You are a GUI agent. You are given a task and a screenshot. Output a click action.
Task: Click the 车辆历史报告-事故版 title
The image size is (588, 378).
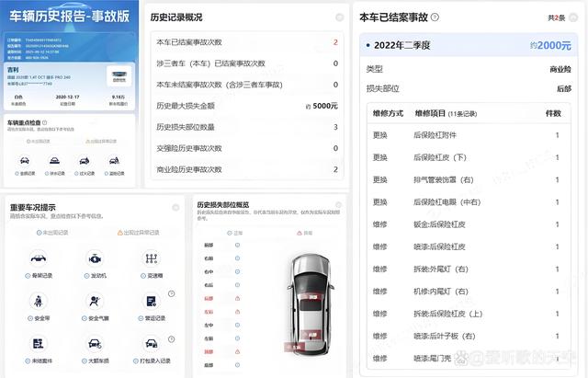coord(70,17)
